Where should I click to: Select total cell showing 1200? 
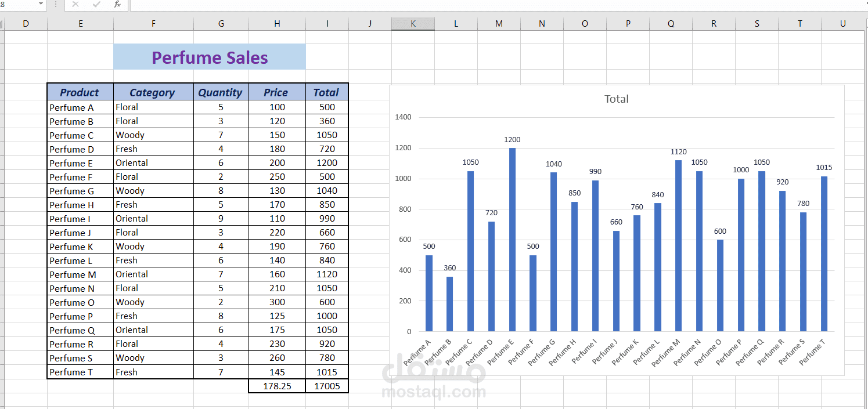click(327, 163)
